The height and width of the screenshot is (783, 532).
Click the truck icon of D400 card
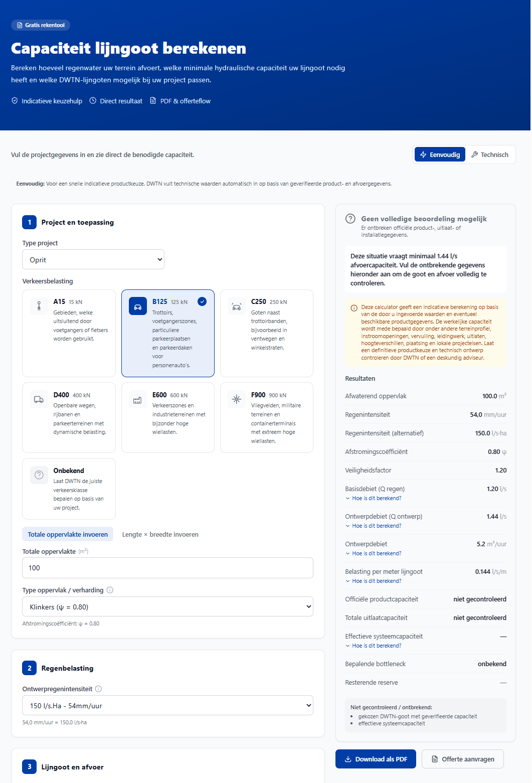point(39,399)
